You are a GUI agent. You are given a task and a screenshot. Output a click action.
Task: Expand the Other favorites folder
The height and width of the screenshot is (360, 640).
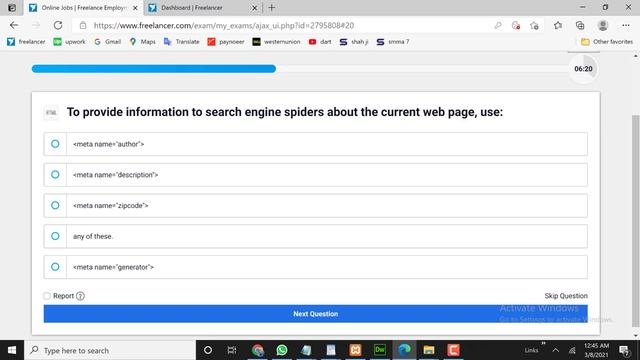pyautogui.click(x=607, y=42)
